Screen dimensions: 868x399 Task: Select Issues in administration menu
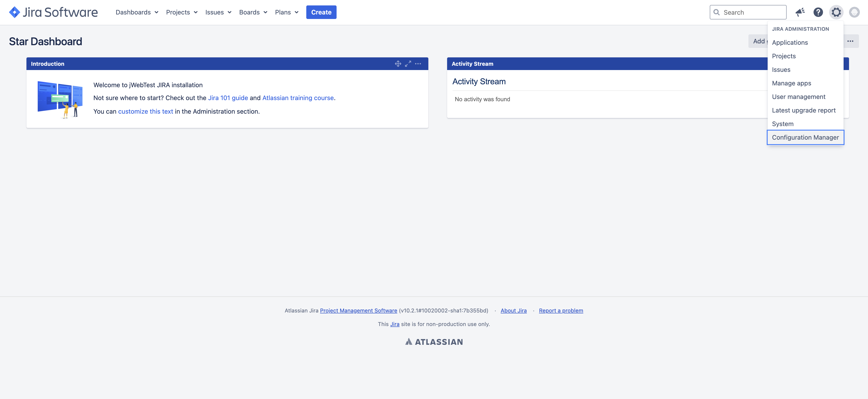(x=805, y=70)
